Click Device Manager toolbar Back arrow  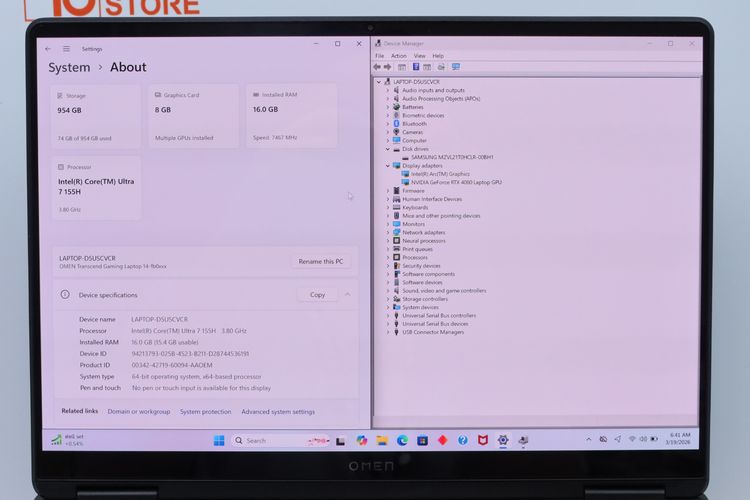click(x=377, y=67)
